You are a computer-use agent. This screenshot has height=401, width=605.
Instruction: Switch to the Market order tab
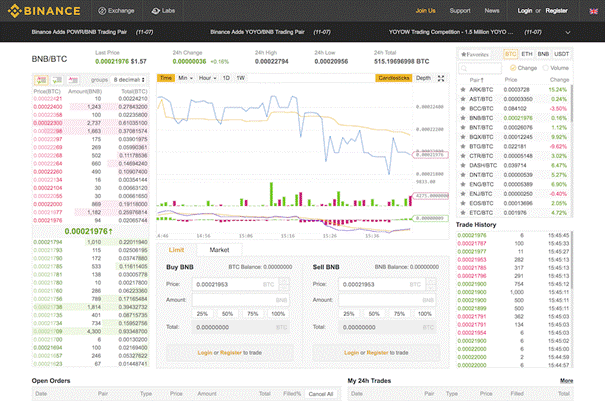pos(219,250)
